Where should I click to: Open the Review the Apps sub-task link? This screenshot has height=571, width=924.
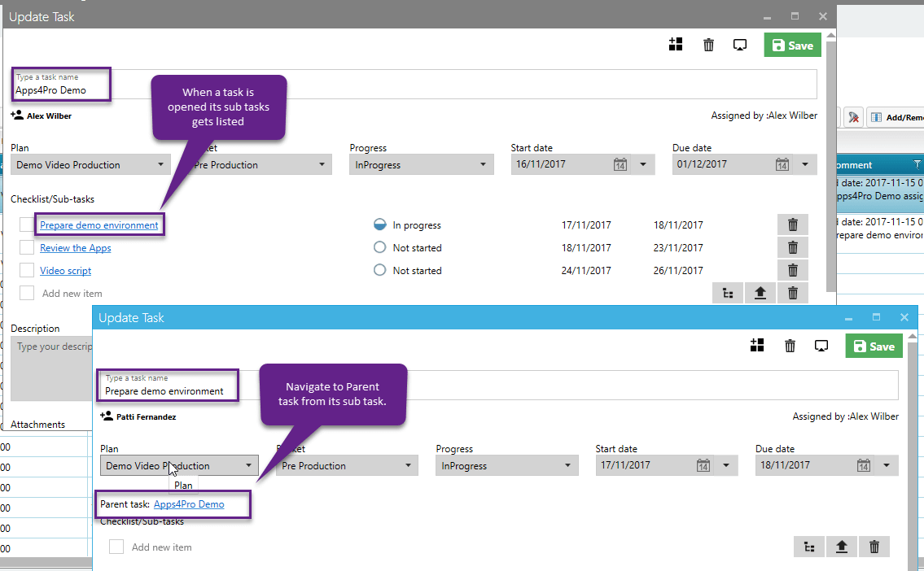(x=76, y=248)
